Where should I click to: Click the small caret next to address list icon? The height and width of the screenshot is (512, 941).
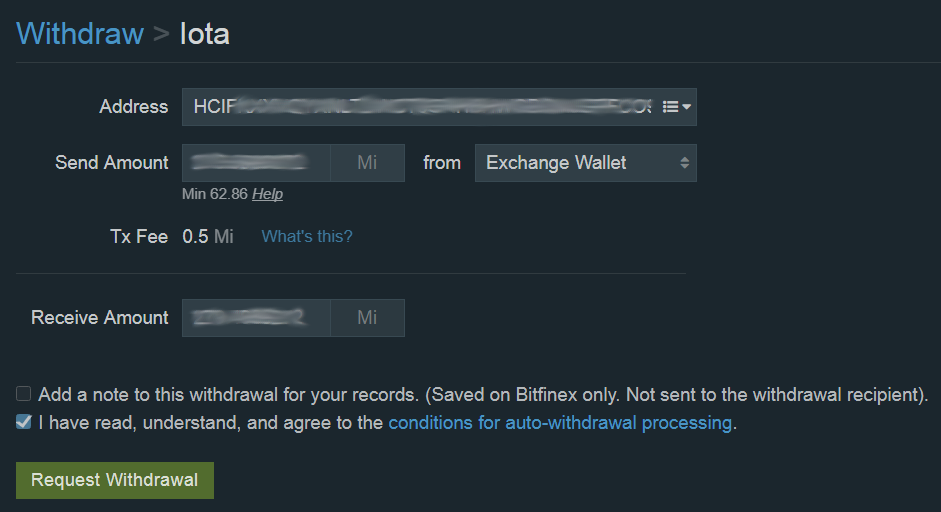click(687, 107)
